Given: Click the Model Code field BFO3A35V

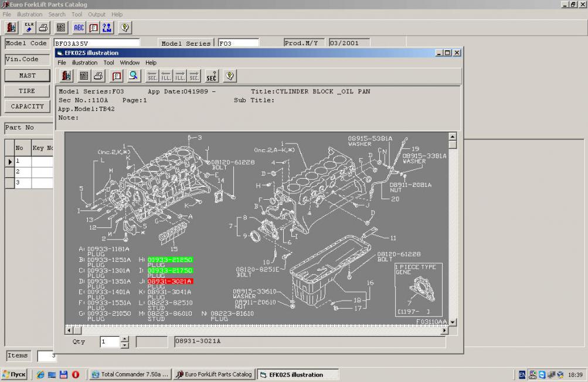Looking at the screenshot, I should click(x=97, y=43).
